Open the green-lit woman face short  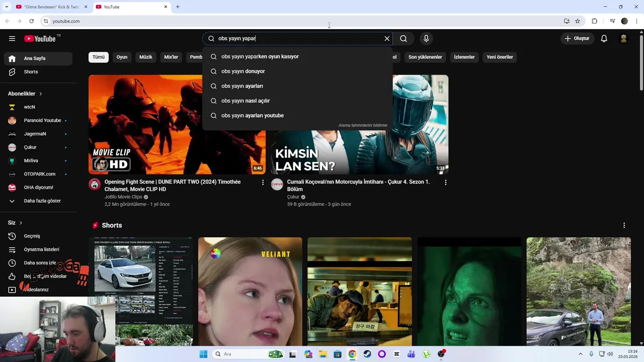[x=469, y=292]
